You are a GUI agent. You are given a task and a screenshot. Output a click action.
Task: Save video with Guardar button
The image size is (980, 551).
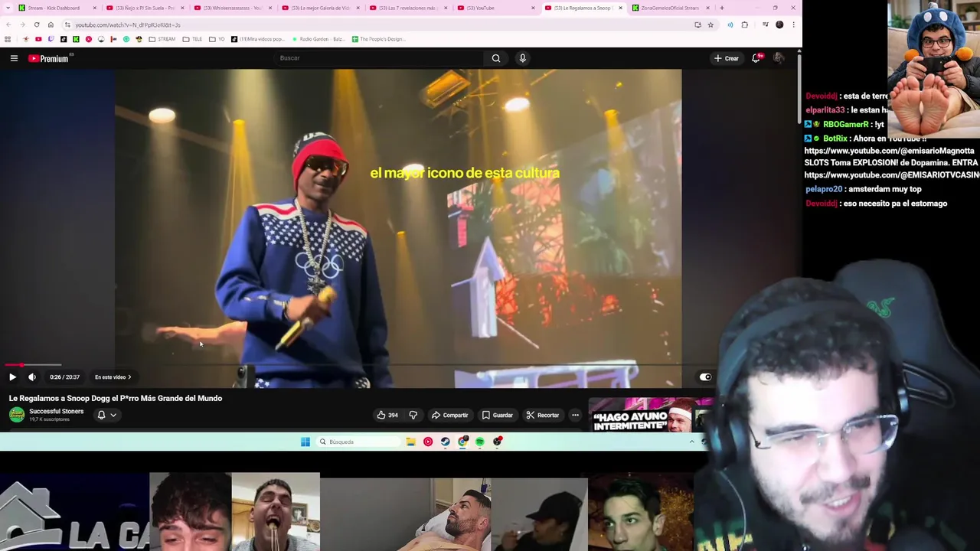(497, 415)
